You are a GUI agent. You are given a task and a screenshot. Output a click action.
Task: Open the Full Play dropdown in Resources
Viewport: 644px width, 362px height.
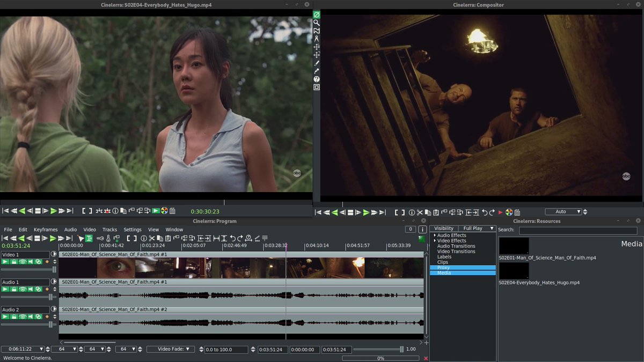click(477, 228)
